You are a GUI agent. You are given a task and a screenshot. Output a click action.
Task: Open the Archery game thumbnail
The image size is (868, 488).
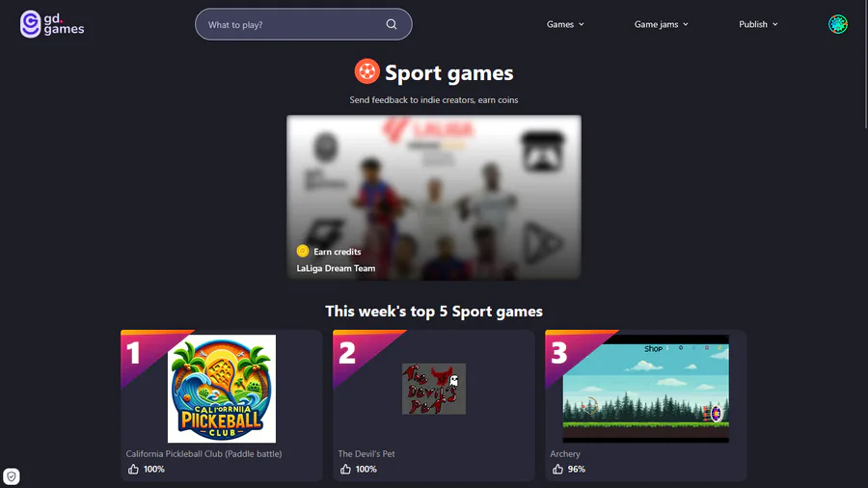pyautogui.click(x=645, y=389)
